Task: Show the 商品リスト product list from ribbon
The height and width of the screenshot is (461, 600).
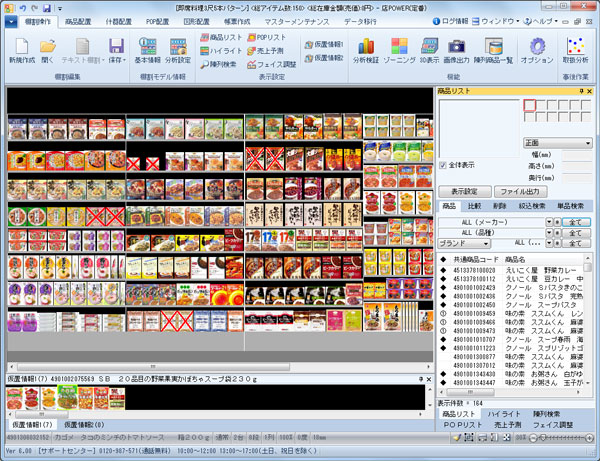Action: click(221, 37)
